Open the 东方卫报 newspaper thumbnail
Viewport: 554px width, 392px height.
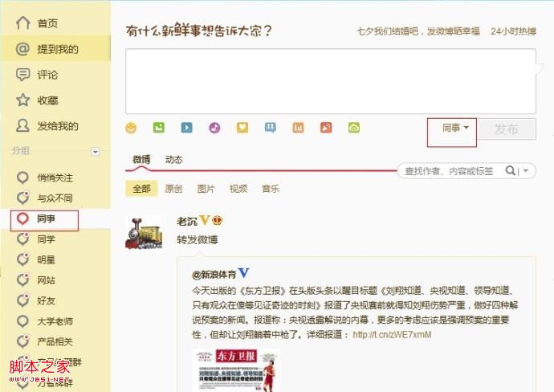(236, 370)
